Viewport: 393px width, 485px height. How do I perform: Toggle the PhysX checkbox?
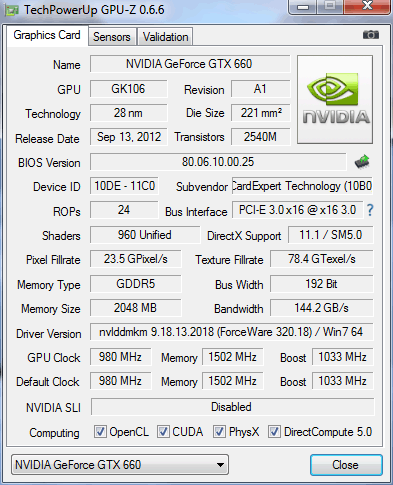pyautogui.click(x=219, y=432)
